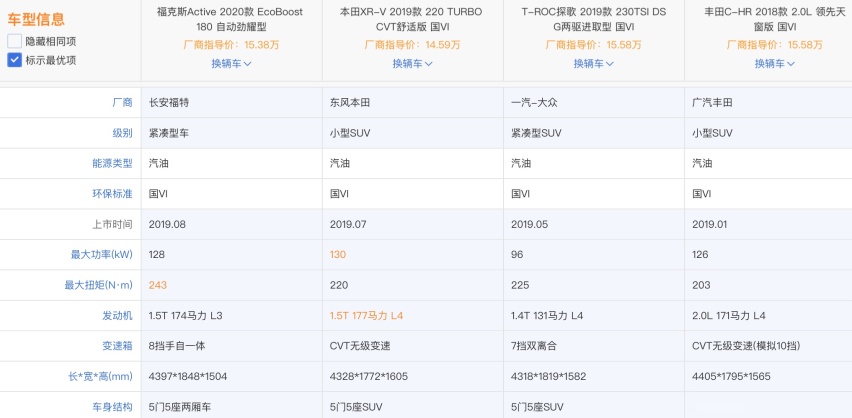Click the 225 torque value
The image size is (852, 418).
(521, 285)
